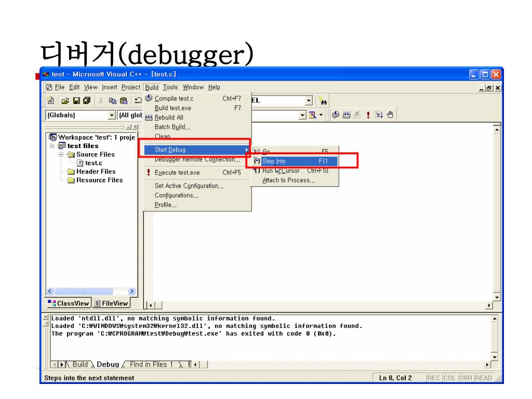Screen dimensions: 532x399
Task: Open the find combo box ending in EL
Action: click(282, 101)
